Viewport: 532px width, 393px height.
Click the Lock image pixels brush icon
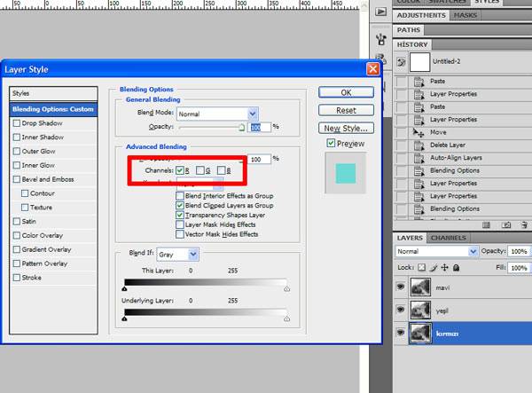pyautogui.click(x=432, y=266)
